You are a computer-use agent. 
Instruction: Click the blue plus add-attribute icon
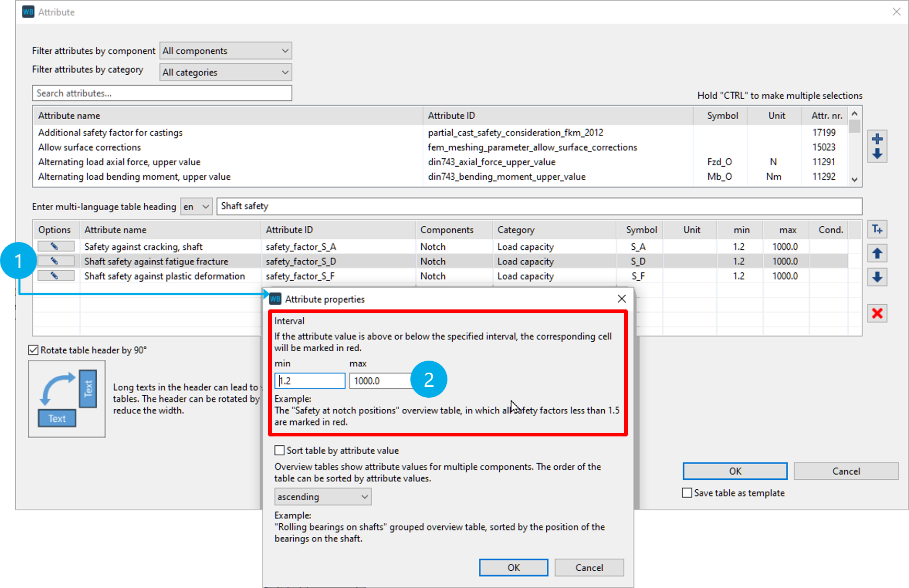click(877, 139)
